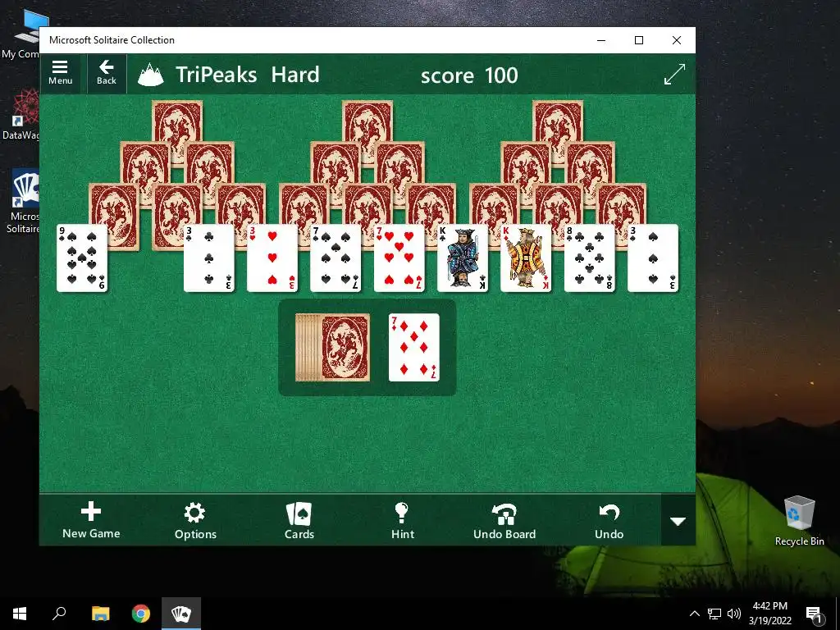This screenshot has height=630, width=840.
Task: Select the King of clubs card
Action: click(463, 258)
